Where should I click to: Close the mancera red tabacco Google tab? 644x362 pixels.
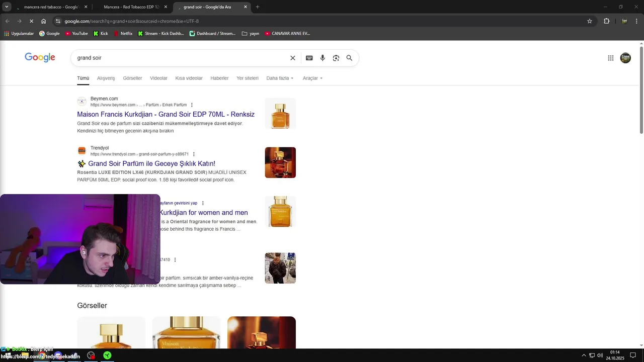point(86,7)
